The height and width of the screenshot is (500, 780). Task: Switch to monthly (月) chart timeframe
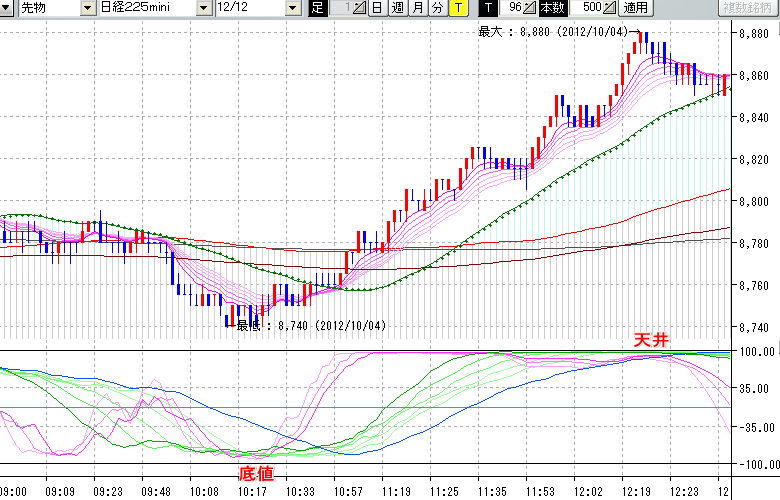[x=417, y=8]
